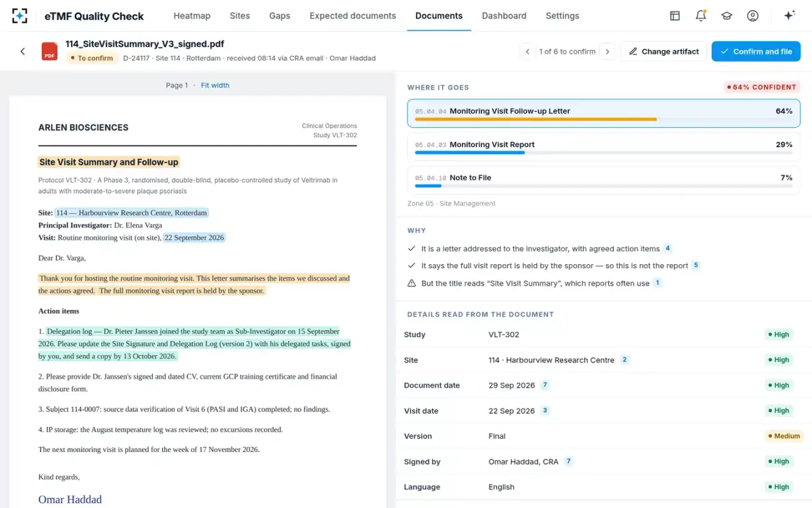Click highlighted 'Thank you for hosting' paragraph
The height and width of the screenshot is (508, 812).
pos(194,284)
